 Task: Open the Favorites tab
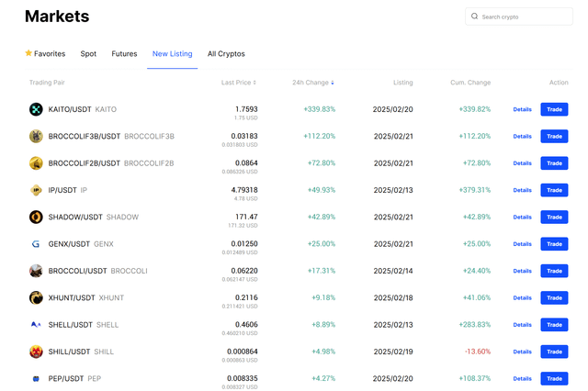click(x=44, y=54)
